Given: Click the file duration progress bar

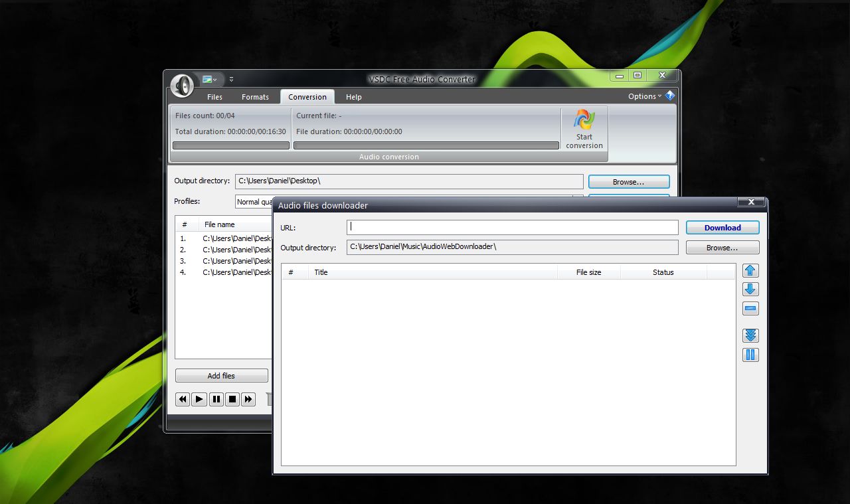Looking at the screenshot, I should click(426, 145).
